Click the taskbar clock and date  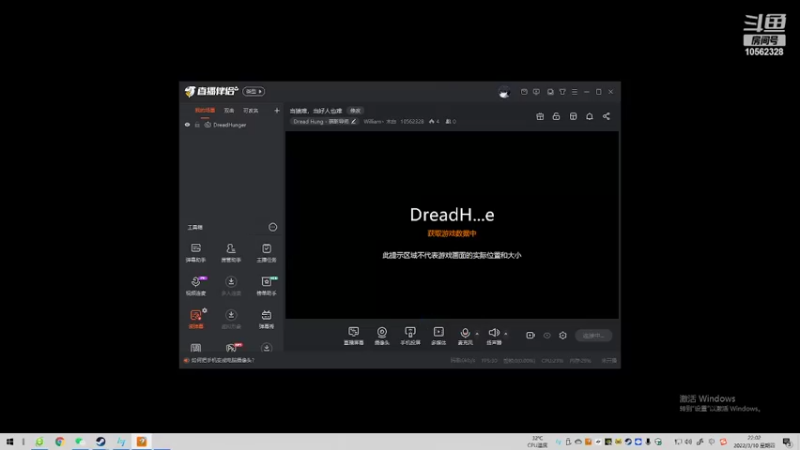(754, 442)
